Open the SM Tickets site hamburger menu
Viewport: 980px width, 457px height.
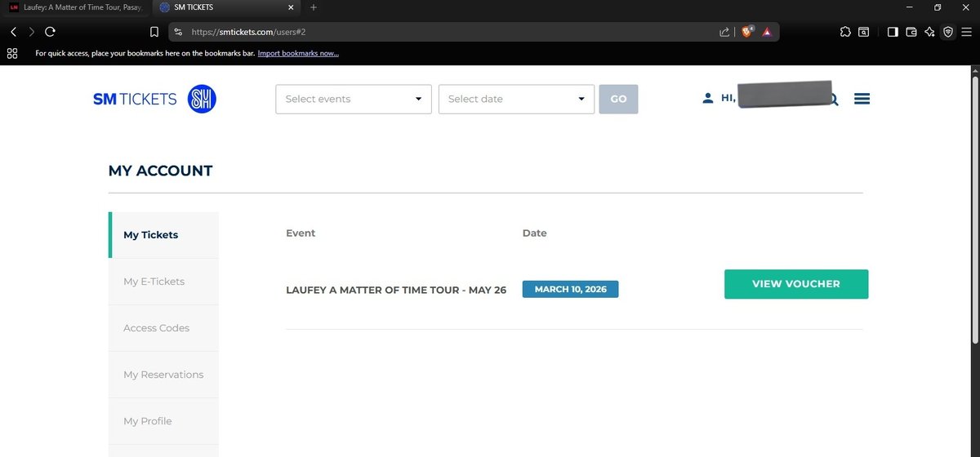point(862,99)
